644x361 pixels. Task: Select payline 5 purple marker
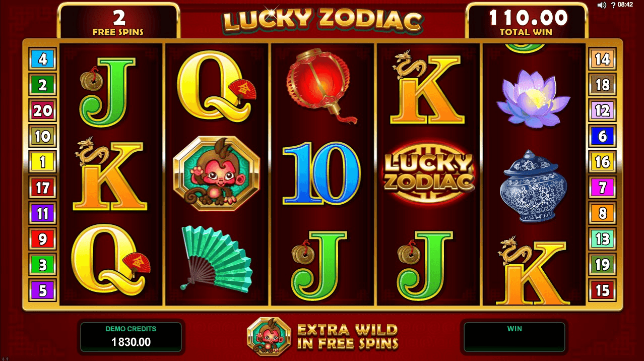coord(42,290)
